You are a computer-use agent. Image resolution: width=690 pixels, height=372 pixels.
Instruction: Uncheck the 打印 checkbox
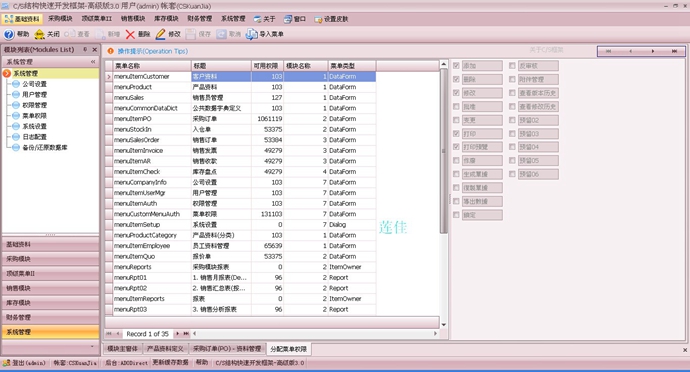point(456,133)
